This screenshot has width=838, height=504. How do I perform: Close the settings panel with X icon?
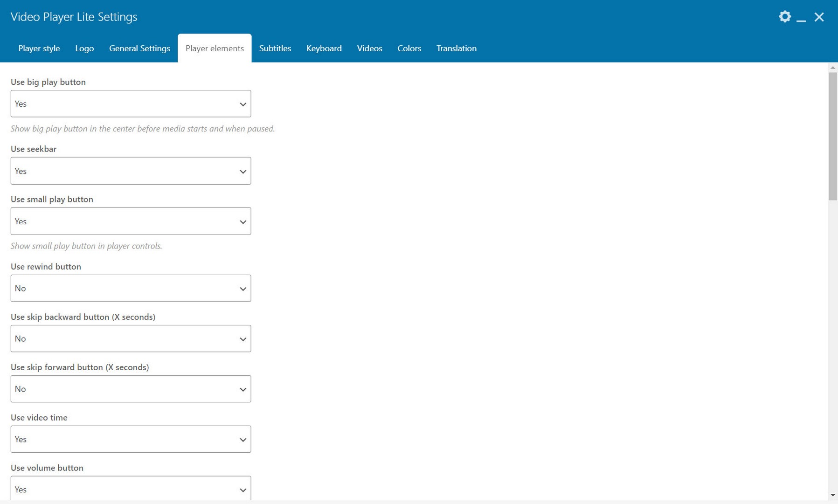pos(819,17)
